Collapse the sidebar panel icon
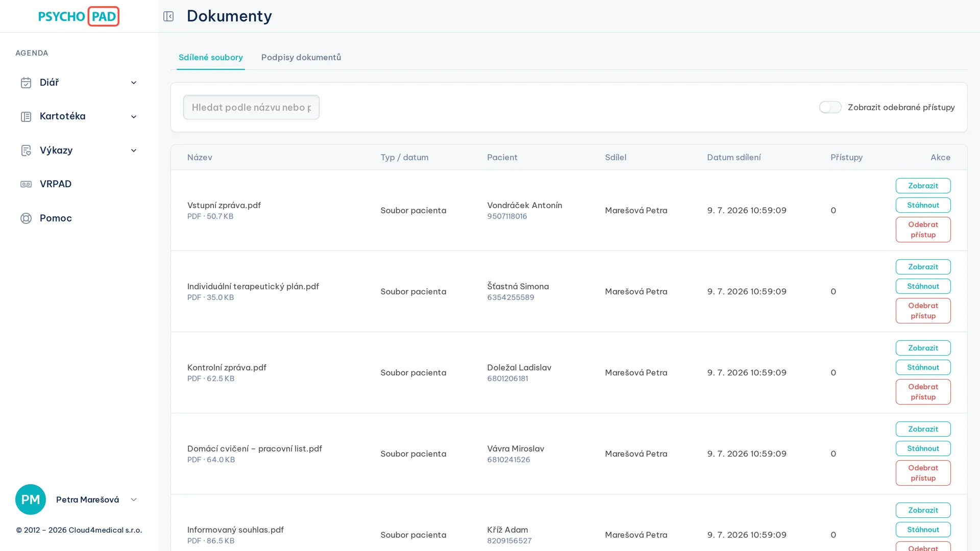980x551 pixels. click(168, 16)
